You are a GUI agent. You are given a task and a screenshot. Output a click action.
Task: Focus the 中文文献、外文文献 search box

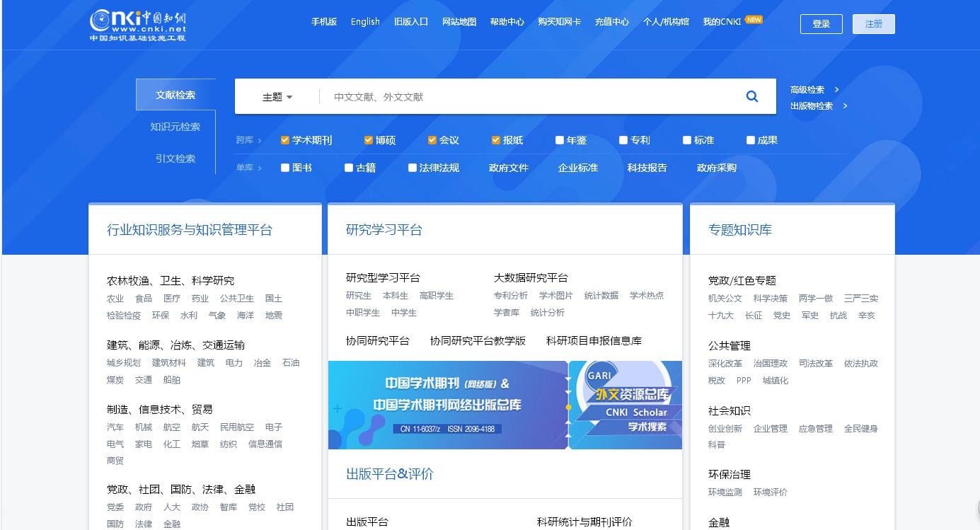point(531,97)
